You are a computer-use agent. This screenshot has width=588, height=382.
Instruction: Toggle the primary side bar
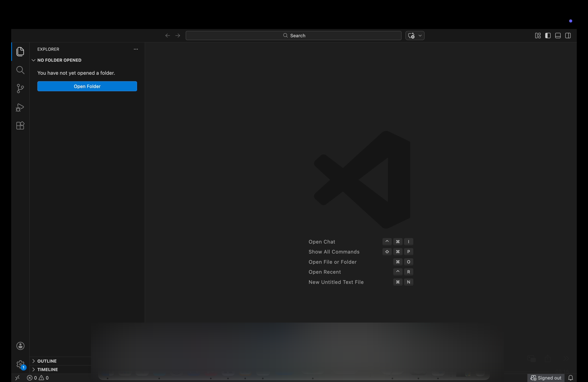tap(548, 36)
